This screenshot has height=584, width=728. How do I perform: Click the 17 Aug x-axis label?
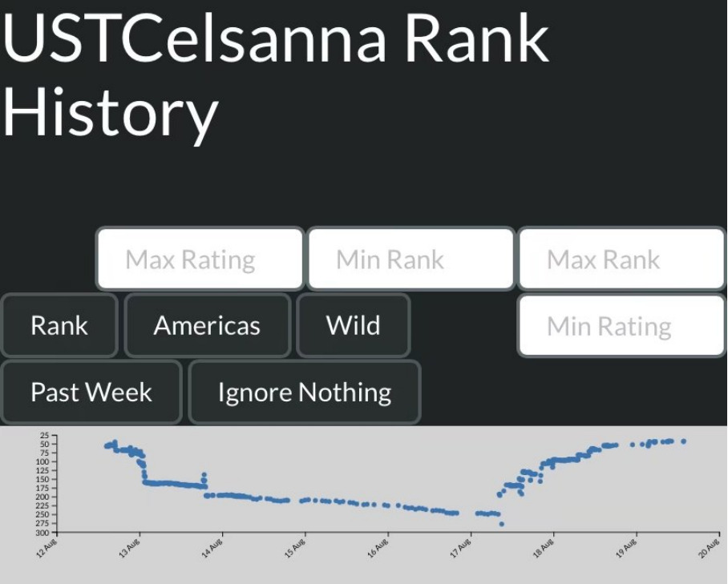(x=461, y=548)
